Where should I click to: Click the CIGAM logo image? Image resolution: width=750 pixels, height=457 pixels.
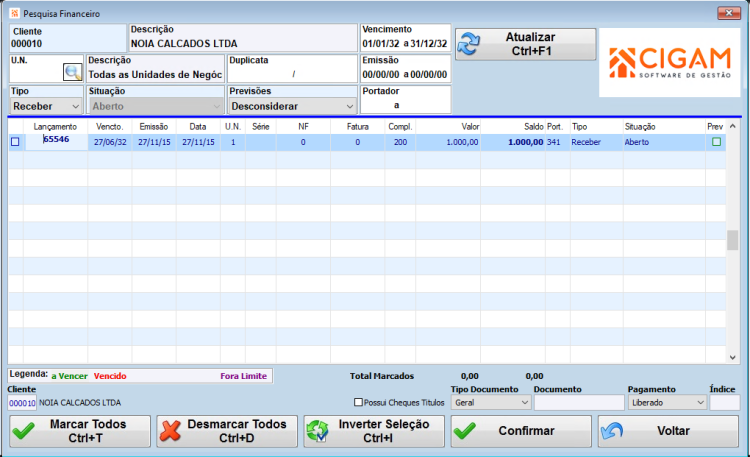click(x=670, y=63)
